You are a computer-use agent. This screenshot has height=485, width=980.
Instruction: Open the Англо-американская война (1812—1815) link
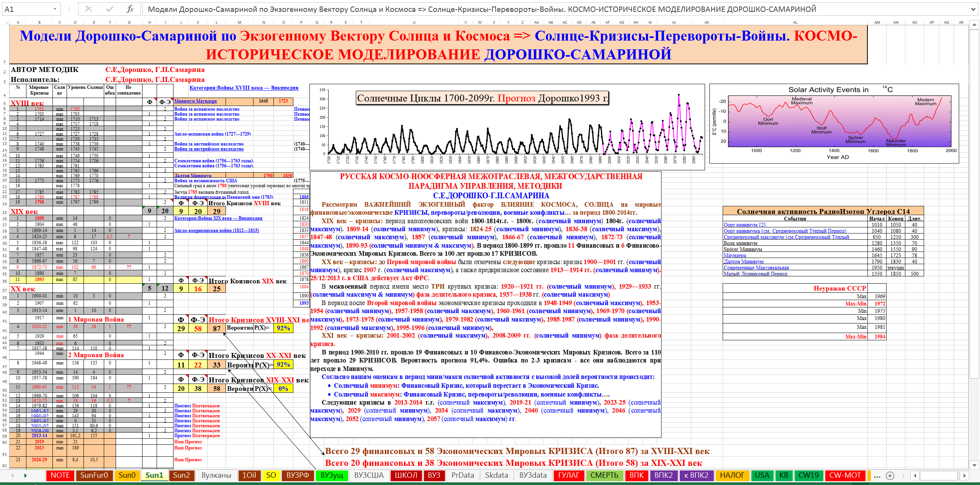click(216, 230)
